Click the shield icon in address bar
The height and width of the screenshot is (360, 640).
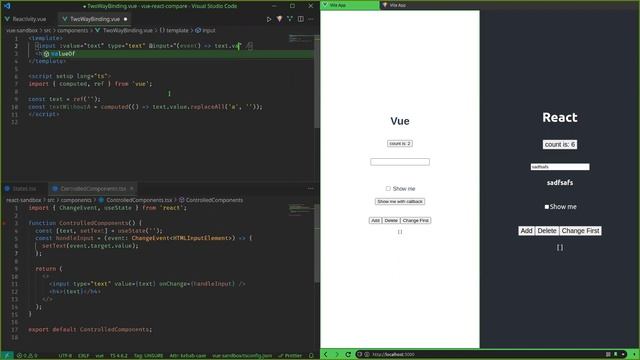360,354
